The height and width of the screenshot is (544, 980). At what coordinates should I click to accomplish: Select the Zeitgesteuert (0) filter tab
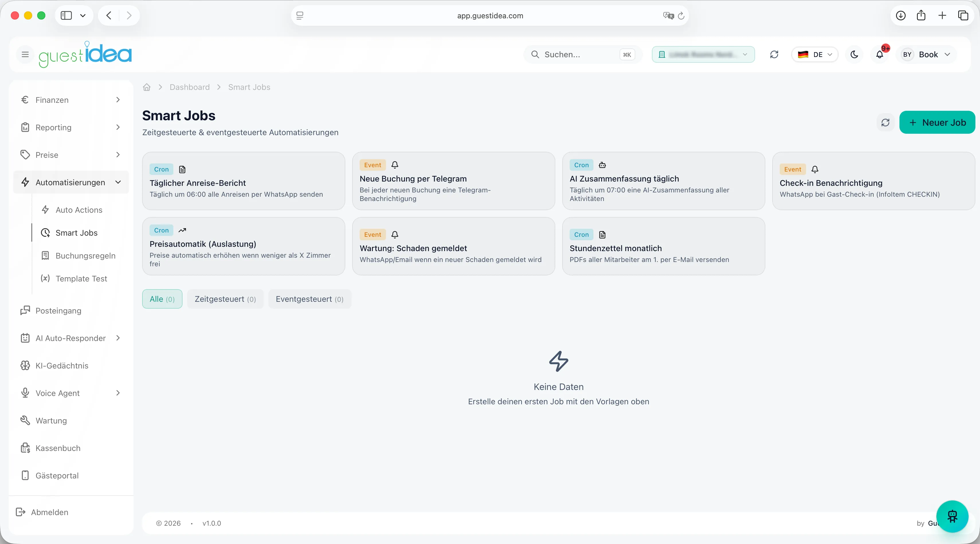pyautogui.click(x=225, y=299)
